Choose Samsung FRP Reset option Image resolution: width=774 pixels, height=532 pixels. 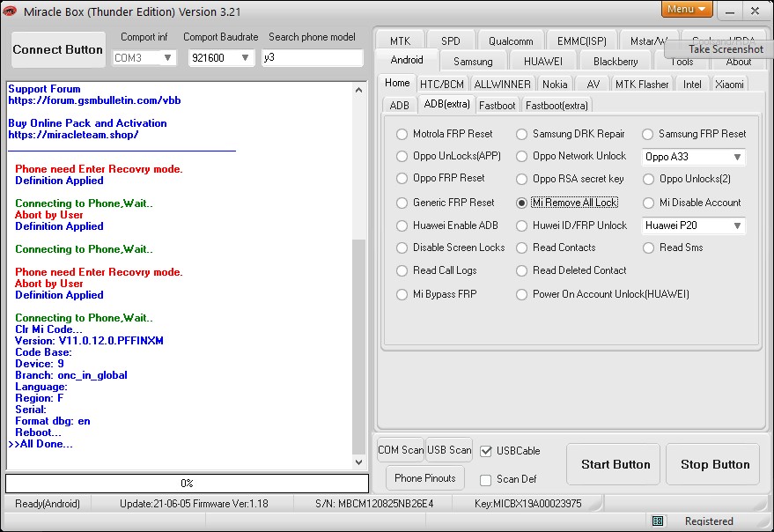tap(647, 135)
